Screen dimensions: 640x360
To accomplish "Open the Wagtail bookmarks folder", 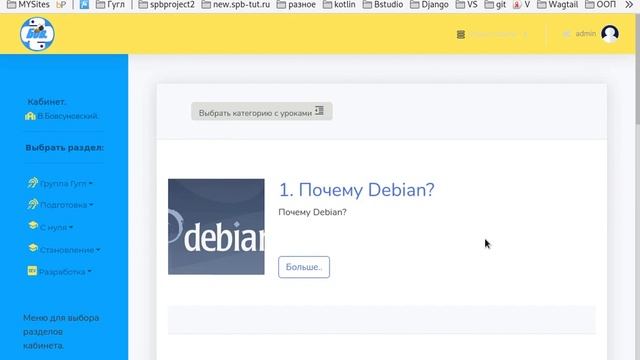I will click(558, 5).
